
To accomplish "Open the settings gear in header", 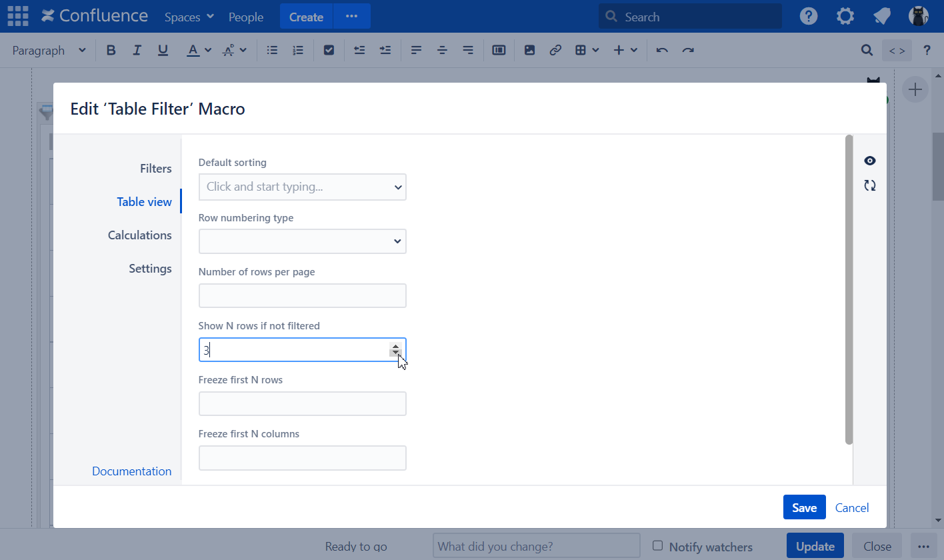I will tap(845, 17).
